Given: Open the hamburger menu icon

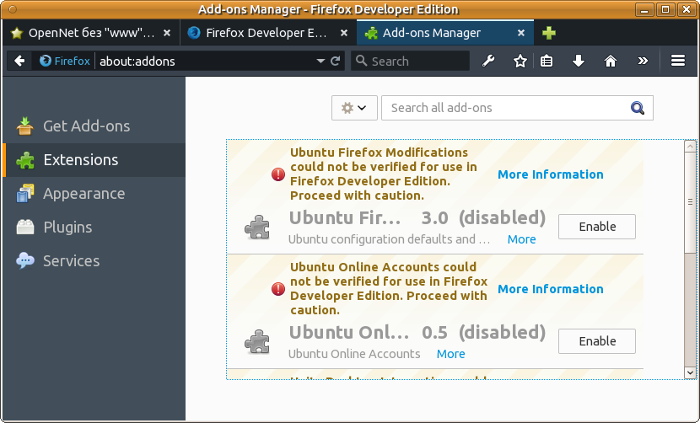Looking at the screenshot, I should click(x=678, y=61).
